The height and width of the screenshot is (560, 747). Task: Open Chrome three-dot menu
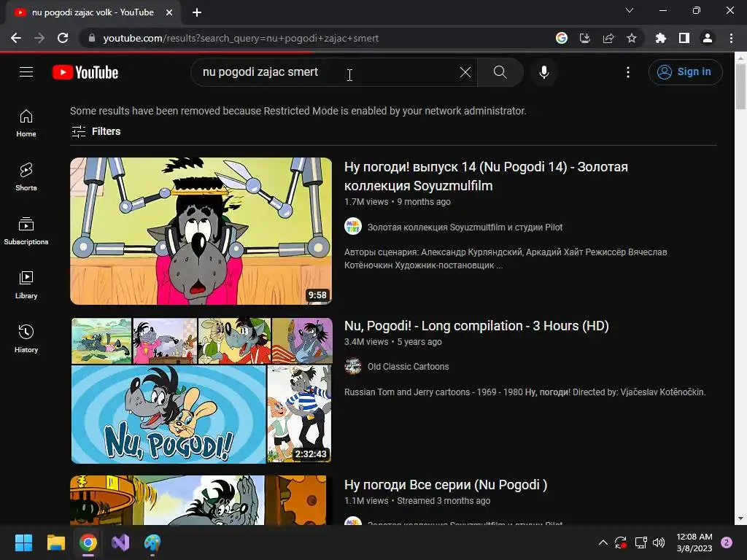pyautogui.click(x=731, y=38)
